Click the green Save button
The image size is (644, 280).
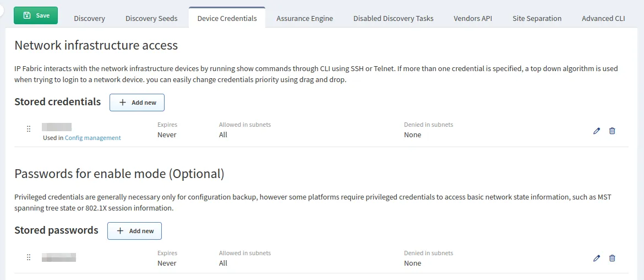click(36, 15)
